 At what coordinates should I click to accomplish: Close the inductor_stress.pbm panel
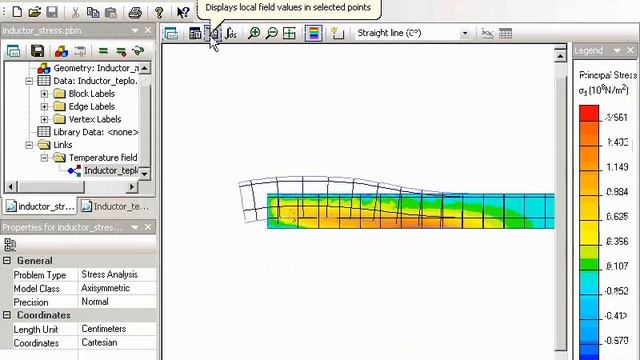[148, 31]
